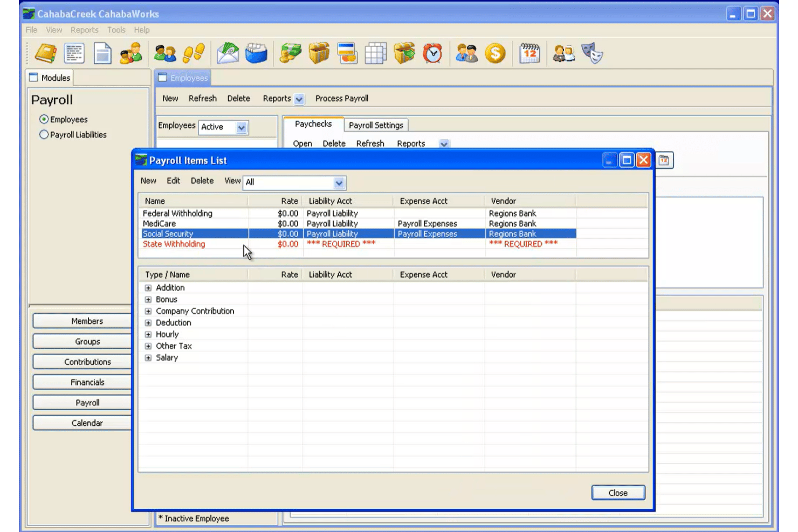798x532 pixels.
Task: Switch to the Payroll Settings tab
Action: [x=376, y=125]
